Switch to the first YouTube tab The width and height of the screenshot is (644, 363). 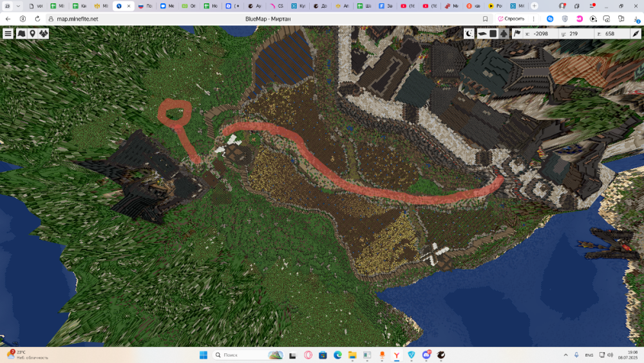click(x=408, y=6)
